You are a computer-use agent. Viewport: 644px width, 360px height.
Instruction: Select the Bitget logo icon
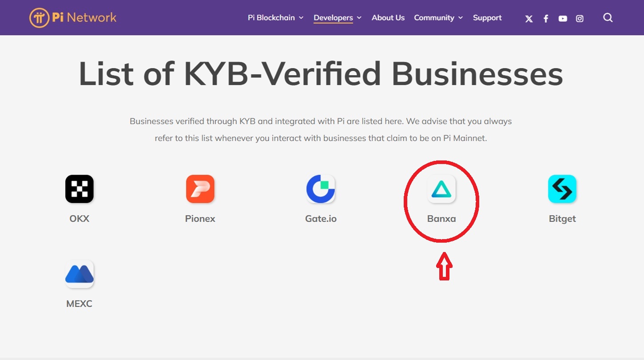click(562, 189)
